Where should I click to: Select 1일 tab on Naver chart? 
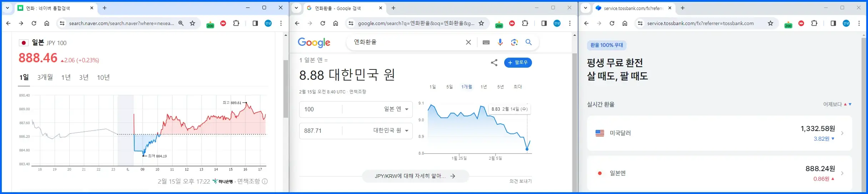24,77
